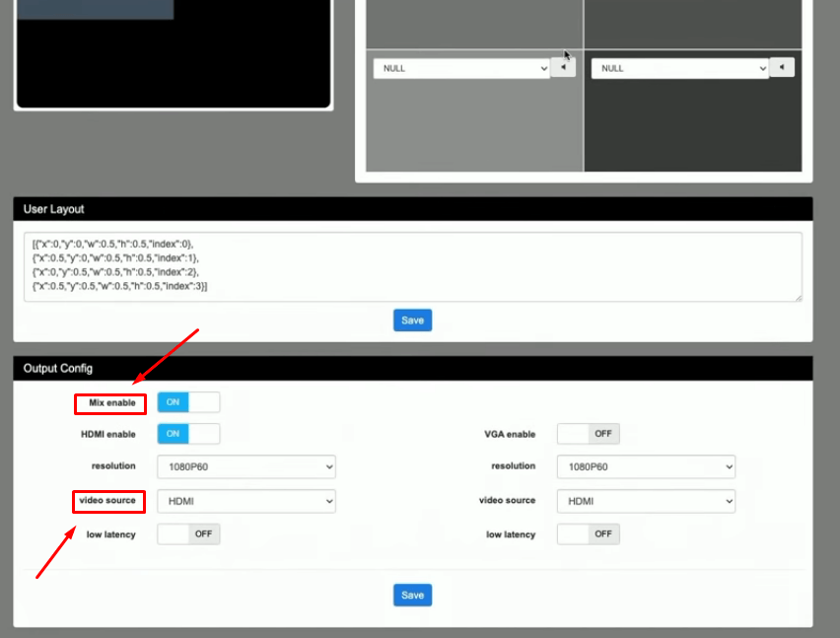Click the text area resize handle
The width and height of the screenshot is (840, 638).
click(x=798, y=297)
